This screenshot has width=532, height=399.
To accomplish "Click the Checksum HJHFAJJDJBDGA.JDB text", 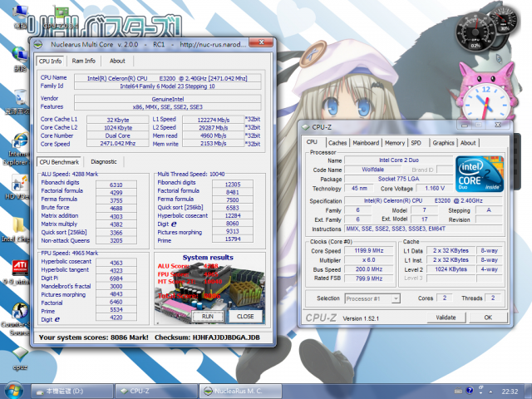I will coord(207,337).
